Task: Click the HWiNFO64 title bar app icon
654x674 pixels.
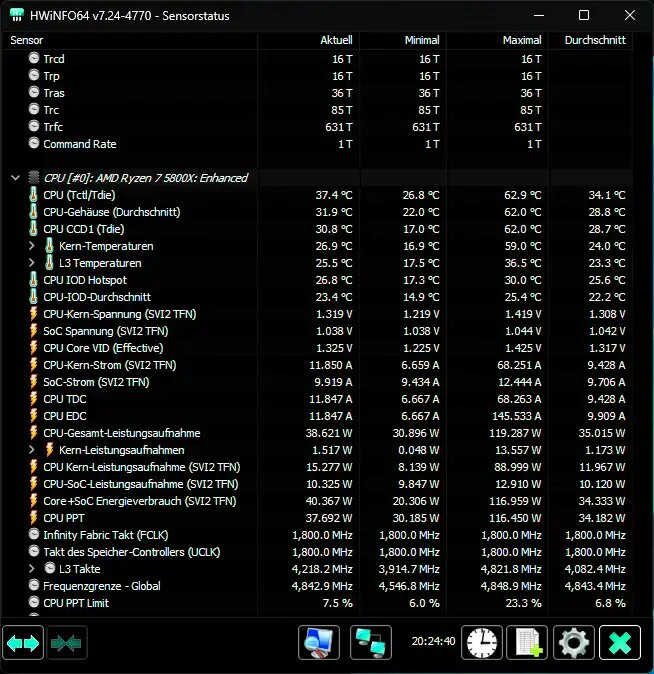Action: click(x=17, y=15)
